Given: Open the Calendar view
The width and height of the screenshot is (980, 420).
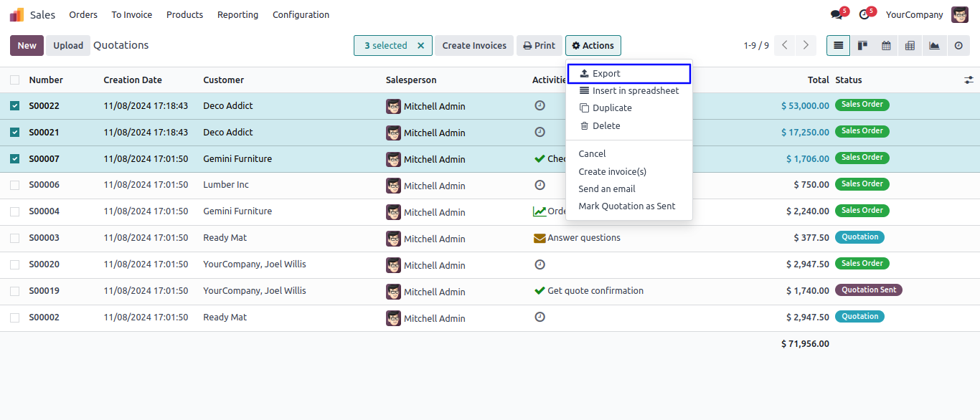Looking at the screenshot, I should coord(886,46).
